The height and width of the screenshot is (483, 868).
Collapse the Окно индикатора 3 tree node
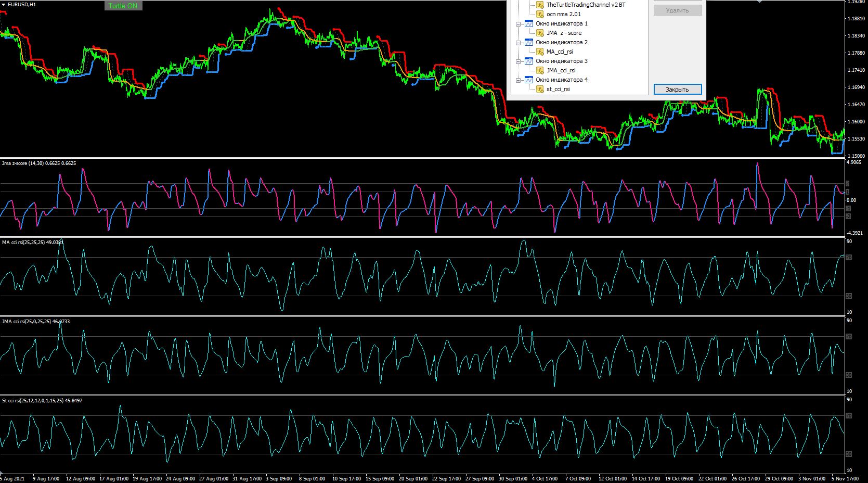pyautogui.click(x=518, y=61)
